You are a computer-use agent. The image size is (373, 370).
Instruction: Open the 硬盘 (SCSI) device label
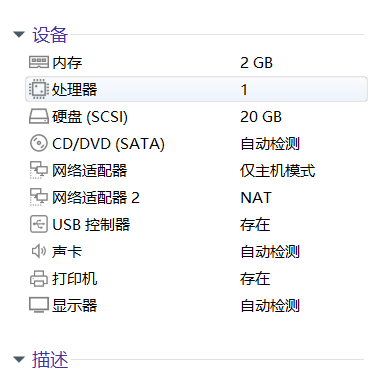tap(90, 117)
